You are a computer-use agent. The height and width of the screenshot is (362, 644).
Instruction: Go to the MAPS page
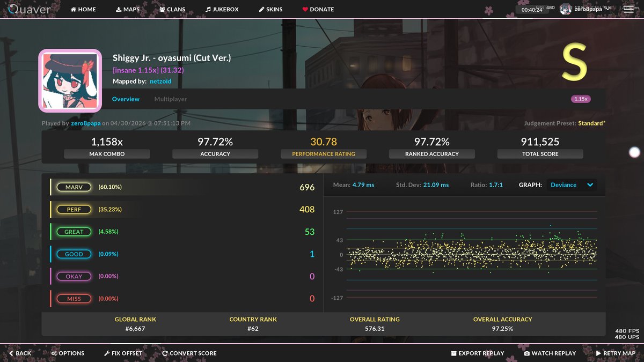point(128,10)
